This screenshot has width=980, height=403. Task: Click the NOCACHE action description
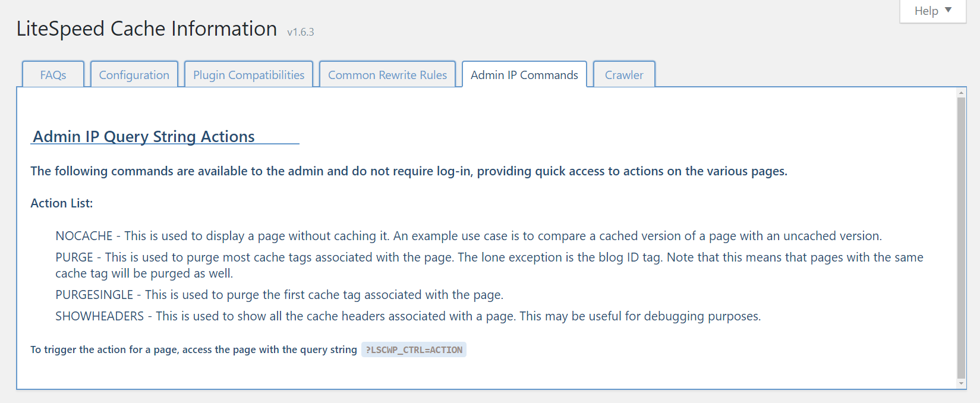pos(468,236)
